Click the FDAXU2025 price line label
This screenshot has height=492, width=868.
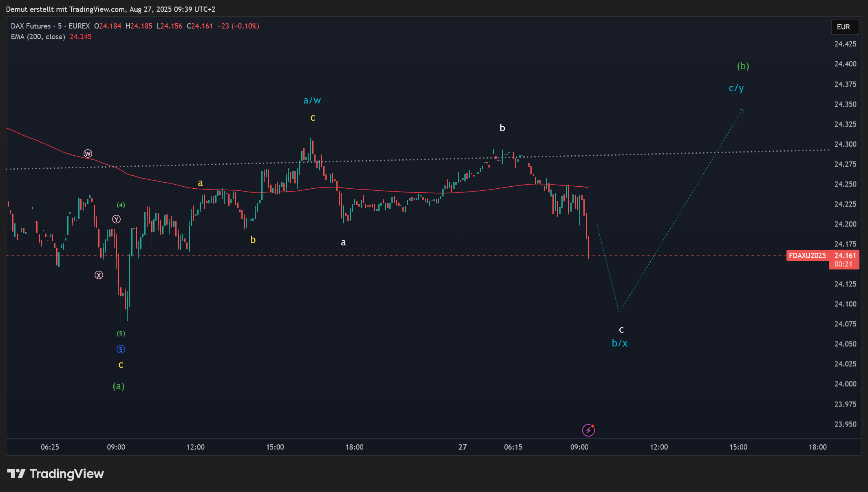[x=807, y=256]
